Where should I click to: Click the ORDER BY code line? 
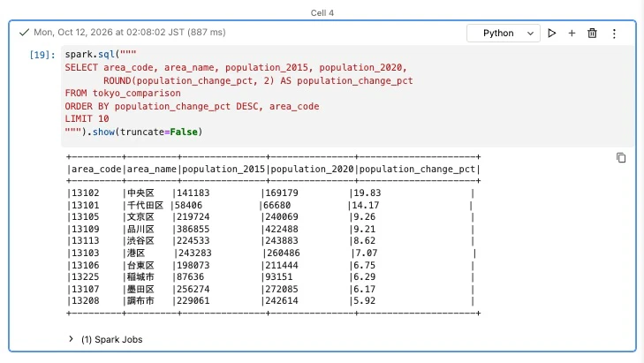(192, 106)
